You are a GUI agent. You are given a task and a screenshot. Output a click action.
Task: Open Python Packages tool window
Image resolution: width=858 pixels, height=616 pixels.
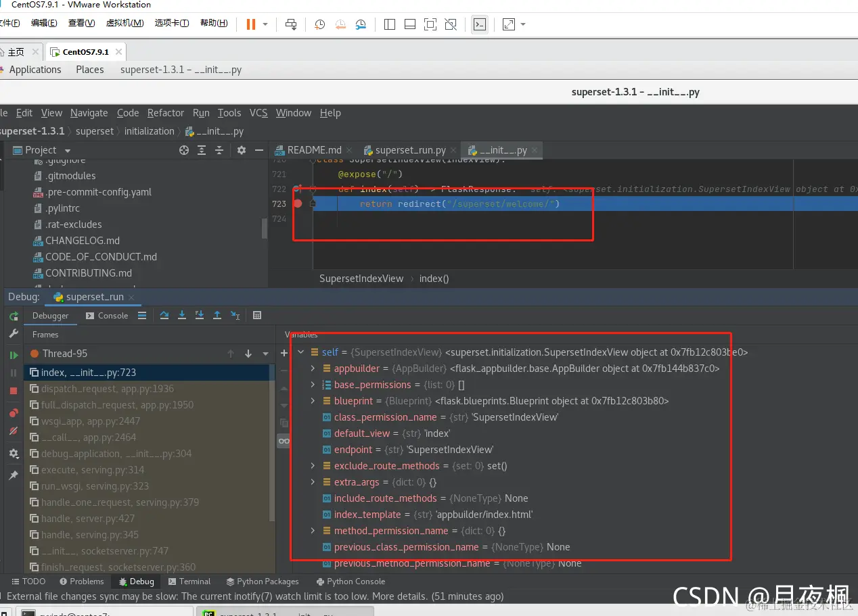pos(263,582)
